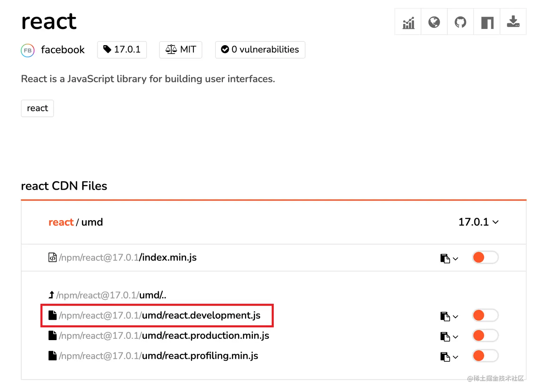The height and width of the screenshot is (392, 534).
Task: Copy the link for react.production.min.js
Action: [x=445, y=336]
